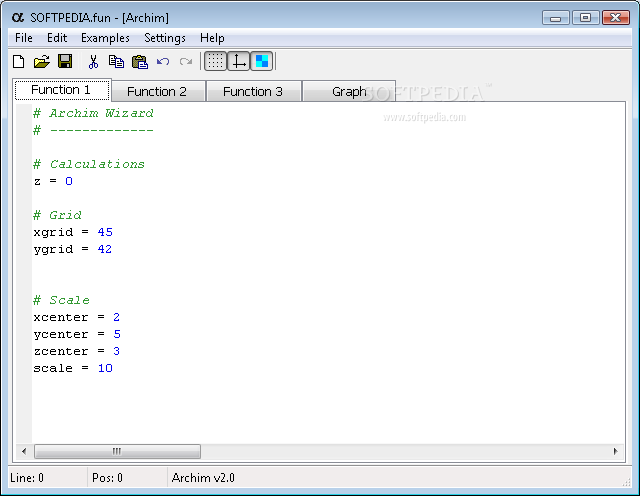640x496 pixels.
Task: Toggle the dotted grid display button
Action: (215, 61)
